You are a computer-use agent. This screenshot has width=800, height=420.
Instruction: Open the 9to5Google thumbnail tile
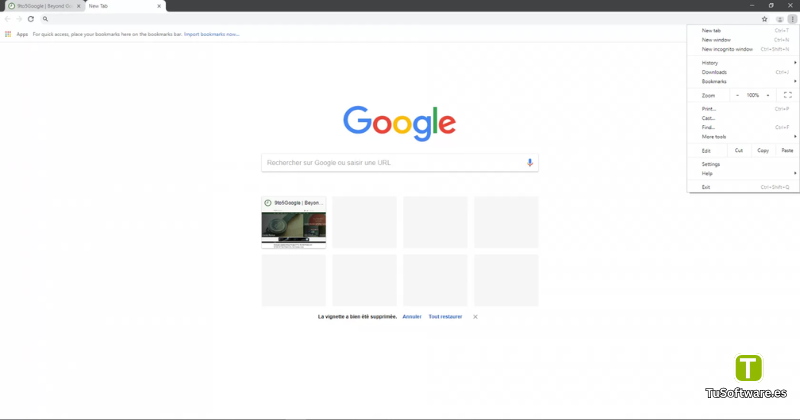[x=293, y=223]
